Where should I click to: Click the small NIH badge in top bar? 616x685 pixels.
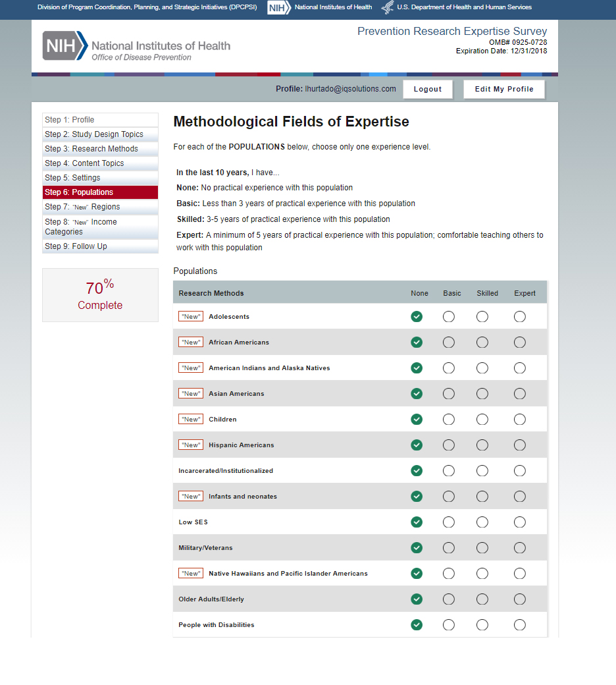pos(279,7)
